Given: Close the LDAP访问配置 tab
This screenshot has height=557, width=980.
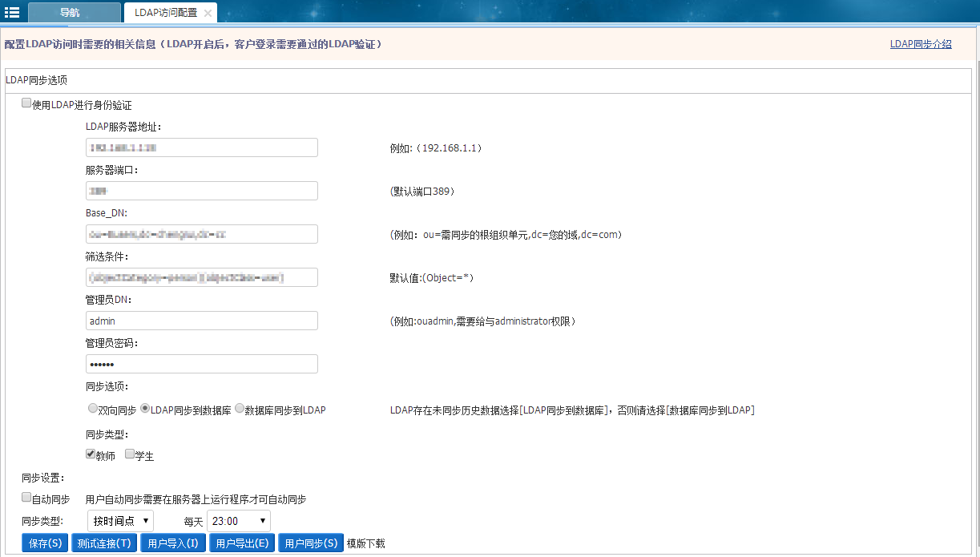Looking at the screenshot, I should pyautogui.click(x=208, y=14).
